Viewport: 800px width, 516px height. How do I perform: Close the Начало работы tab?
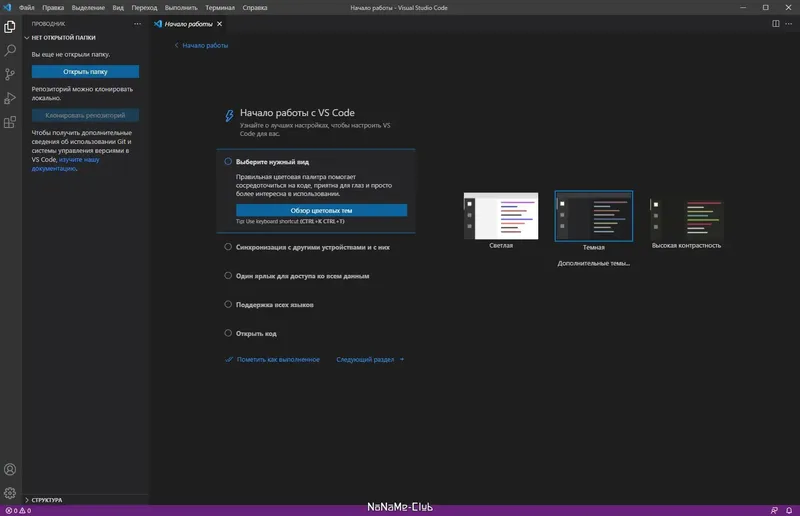coord(219,24)
